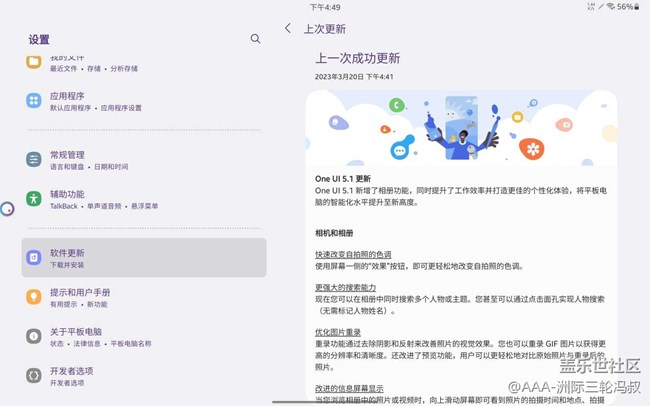
Task: Select the 软件更新 menu row
Action: 144,258
